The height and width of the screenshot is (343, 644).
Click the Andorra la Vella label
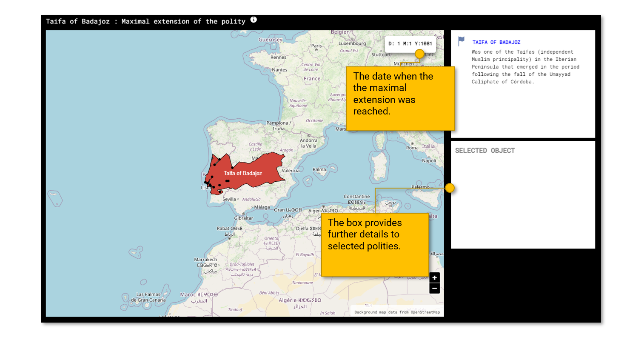309,143
